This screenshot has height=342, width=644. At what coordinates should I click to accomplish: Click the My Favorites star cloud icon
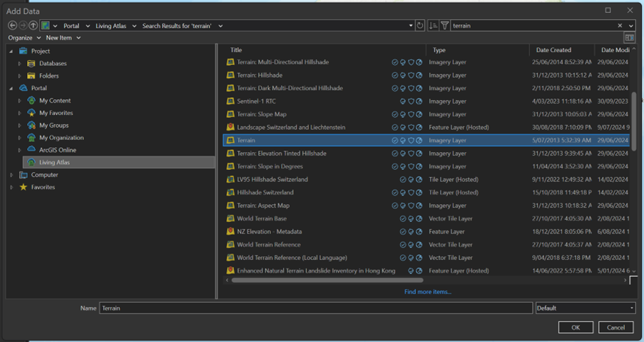point(31,113)
